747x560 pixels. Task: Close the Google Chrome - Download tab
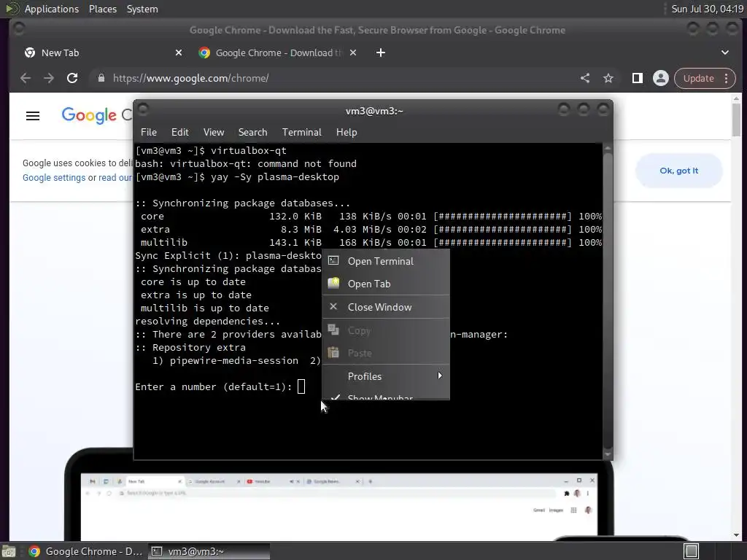click(x=353, y=52)
